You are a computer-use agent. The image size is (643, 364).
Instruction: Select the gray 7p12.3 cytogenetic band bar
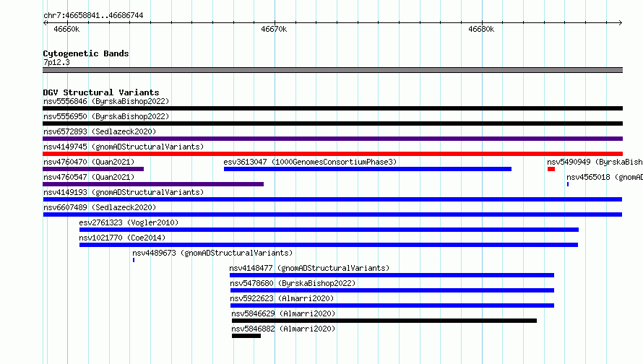pyautogui.click(x=332, y=70)
